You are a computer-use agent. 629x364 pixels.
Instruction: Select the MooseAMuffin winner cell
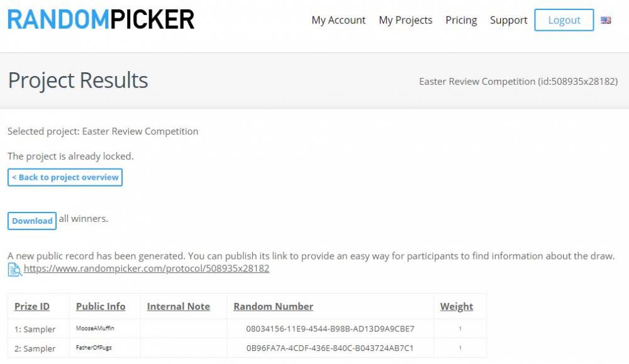(95, 328)
